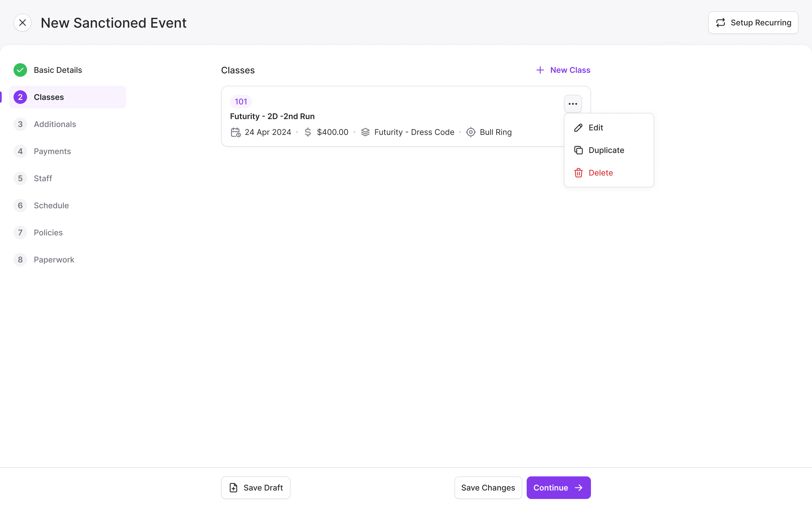Click the Classes section heading
Viewport: 812px width, 508px height.
238,70
